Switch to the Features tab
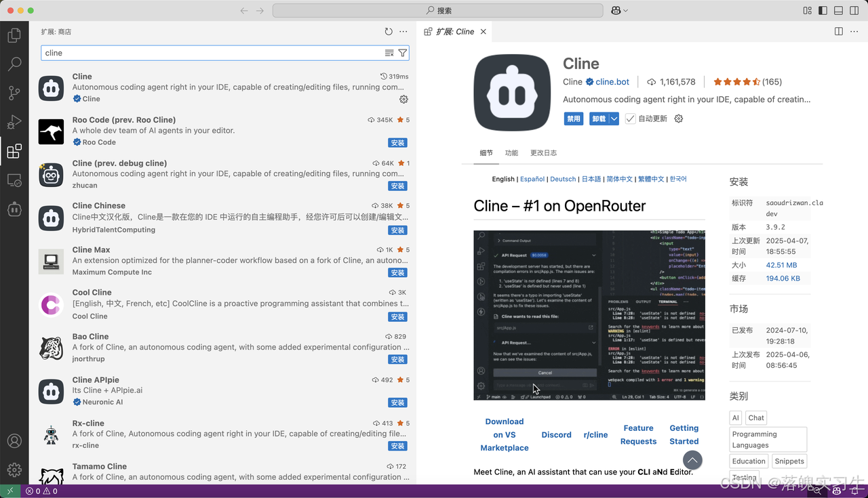This screenshot has width=868, height=498. pos(511,153)
